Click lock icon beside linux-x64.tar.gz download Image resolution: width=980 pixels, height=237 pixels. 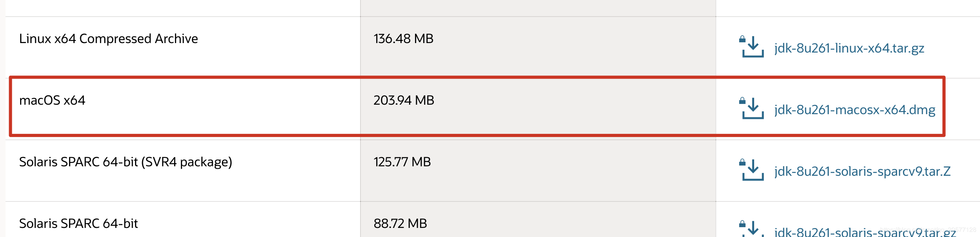742,39
